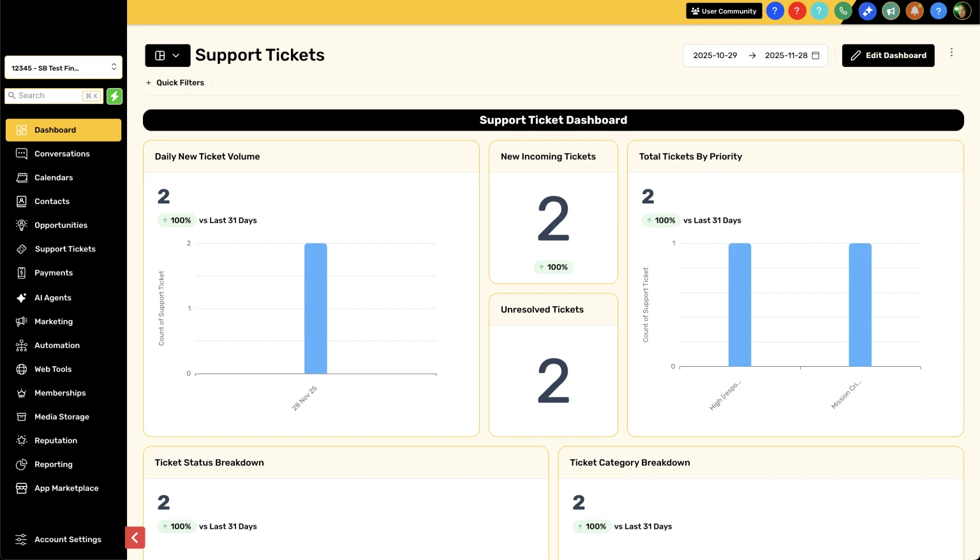Screen dimensions: 980x560
Task: Select AI Agents from sidebar
Action: [52, 298]
